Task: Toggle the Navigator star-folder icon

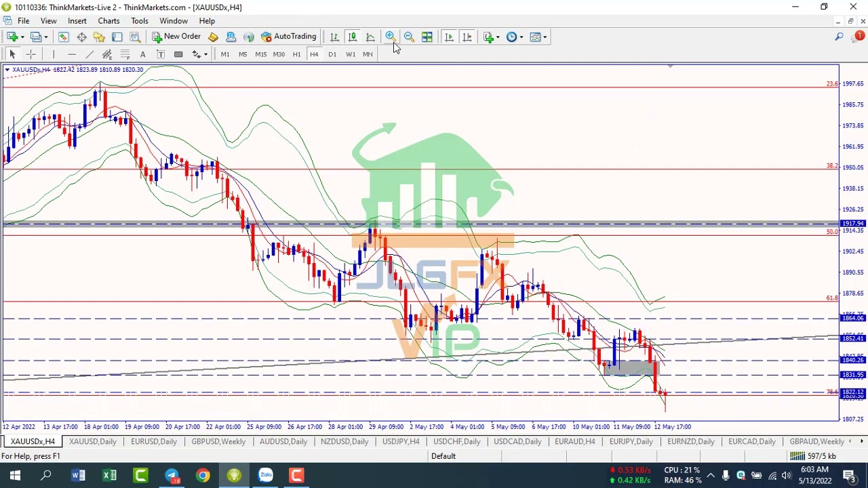Action: tap(99, 37)
